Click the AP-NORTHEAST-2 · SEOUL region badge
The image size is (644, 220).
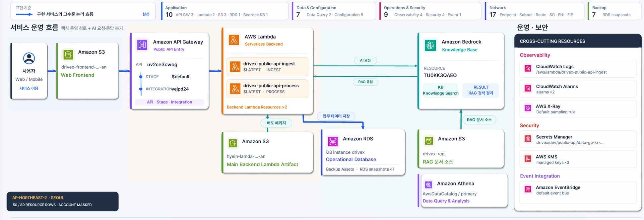38,198
